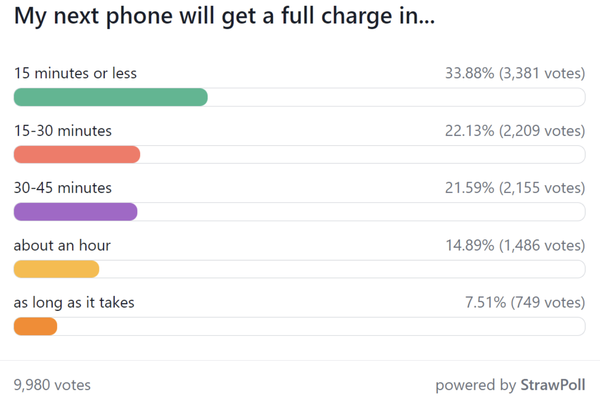
Task: Click the orange as long as it takes bar
Action: click(x=35, y=326)
